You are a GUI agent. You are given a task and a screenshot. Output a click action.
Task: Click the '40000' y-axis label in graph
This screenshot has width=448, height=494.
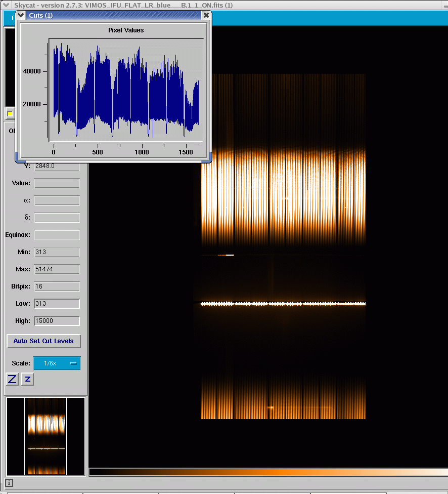pos(32,71)
